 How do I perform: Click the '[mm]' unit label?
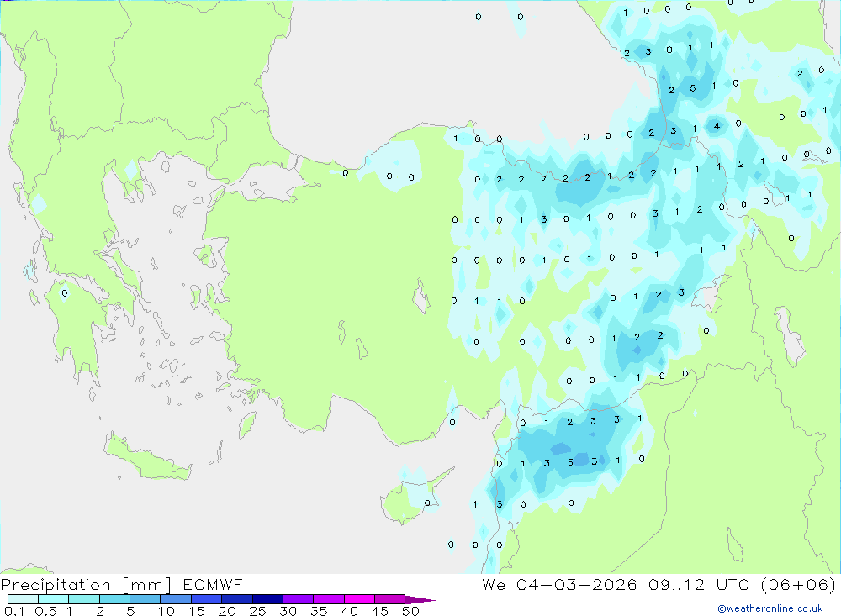click(147, 585)
